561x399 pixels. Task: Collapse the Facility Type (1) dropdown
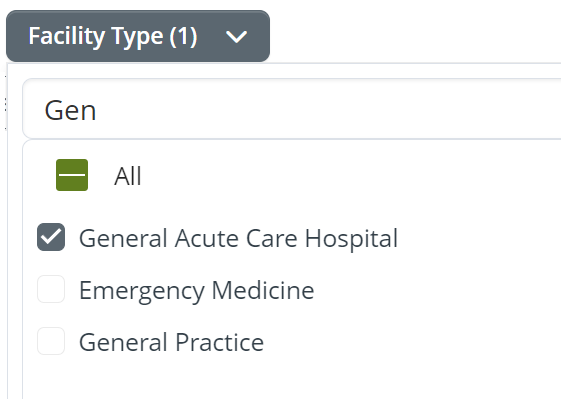[x=138, y=36]
